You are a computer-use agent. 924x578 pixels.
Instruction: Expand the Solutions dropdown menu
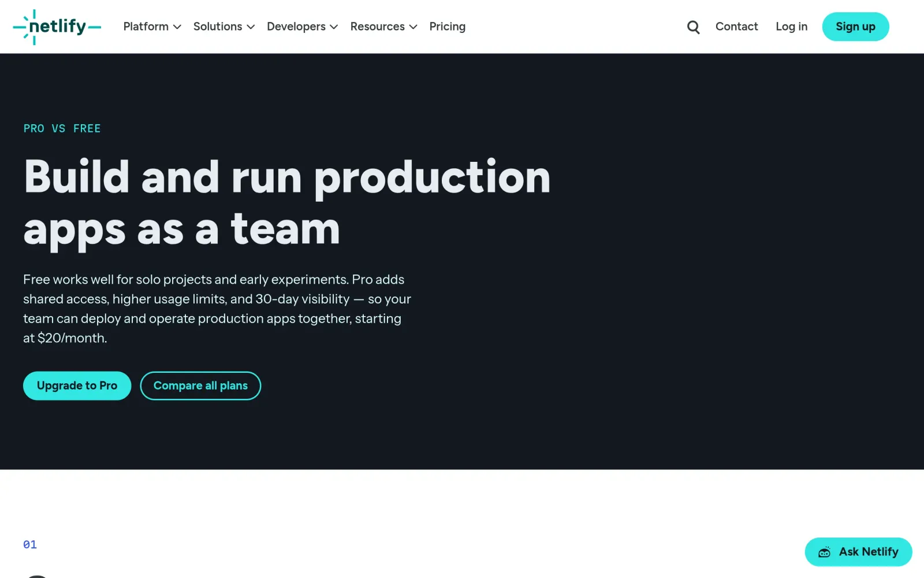point(224,27)
